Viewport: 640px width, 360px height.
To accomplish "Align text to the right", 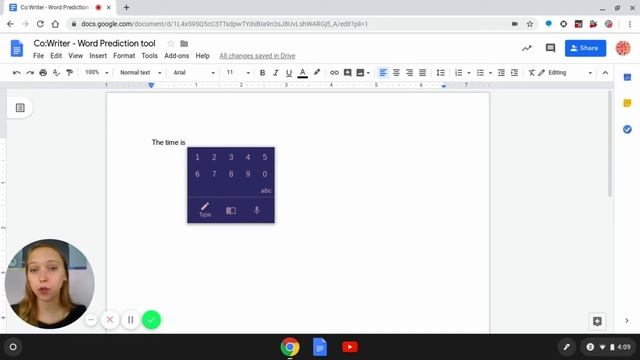I will (x=409, y=73).
